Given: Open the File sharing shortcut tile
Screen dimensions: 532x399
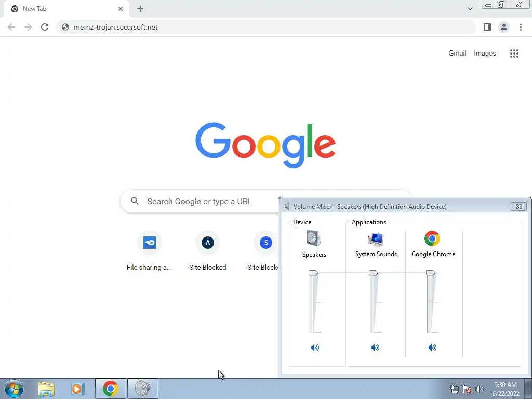Looking at the screenshot, I should pyautogui.click(x=149, y=251).
